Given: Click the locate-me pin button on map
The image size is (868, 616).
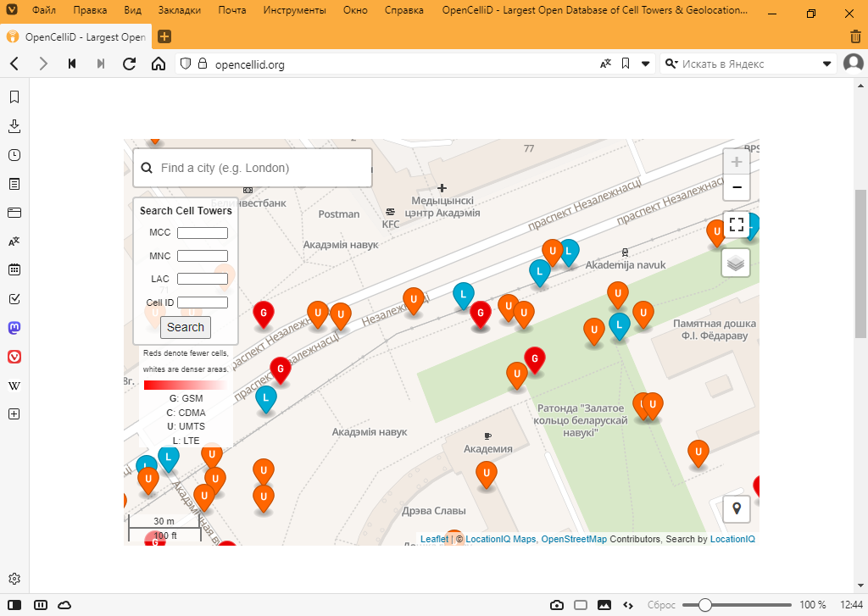Looking at the screenshot, I should tap(736, 508).
